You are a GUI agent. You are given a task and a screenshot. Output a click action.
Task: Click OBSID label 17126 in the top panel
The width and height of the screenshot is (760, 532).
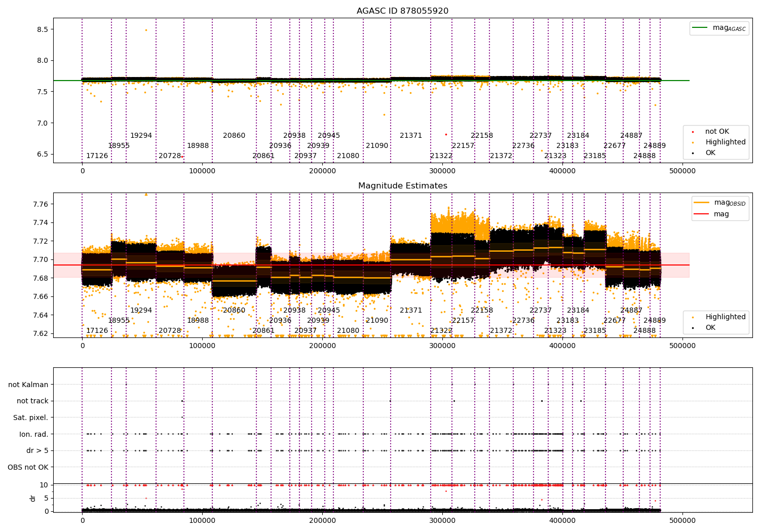pos(97,156)
